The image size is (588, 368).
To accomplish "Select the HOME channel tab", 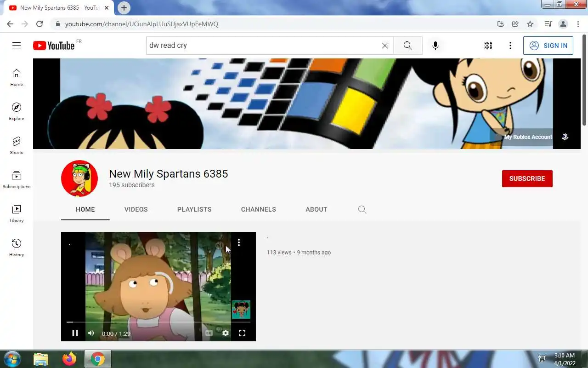I will point(85,209).
